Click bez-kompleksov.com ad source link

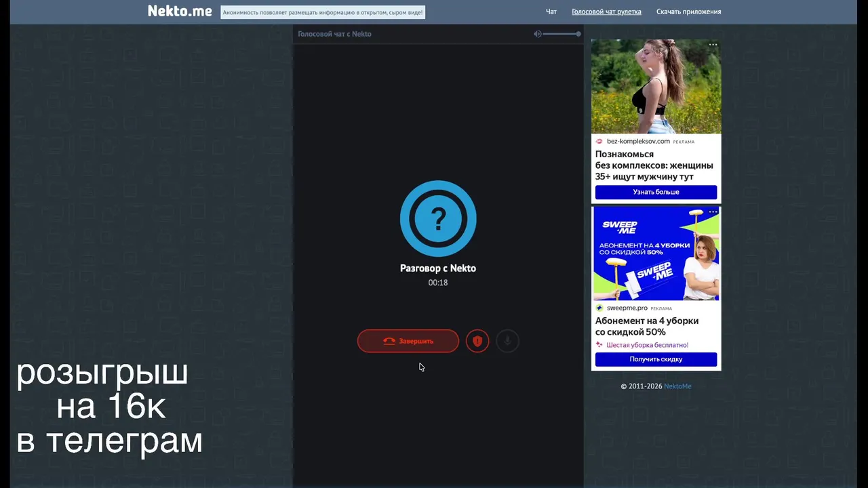coord(638,142)
